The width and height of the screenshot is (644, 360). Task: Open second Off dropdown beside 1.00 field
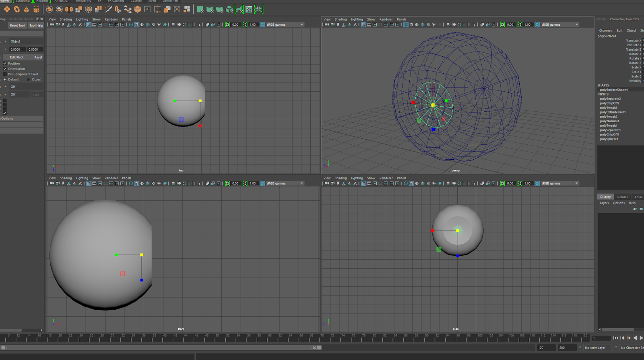(x=5, y=95)
